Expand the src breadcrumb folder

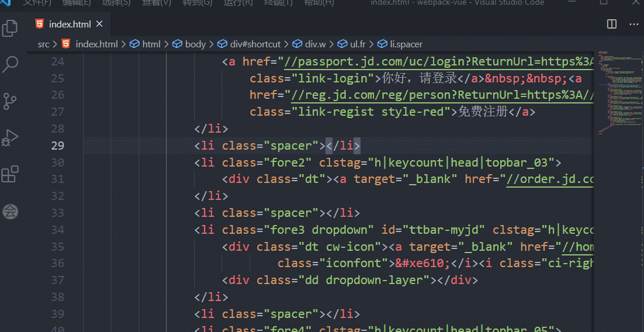coord(44,44)
